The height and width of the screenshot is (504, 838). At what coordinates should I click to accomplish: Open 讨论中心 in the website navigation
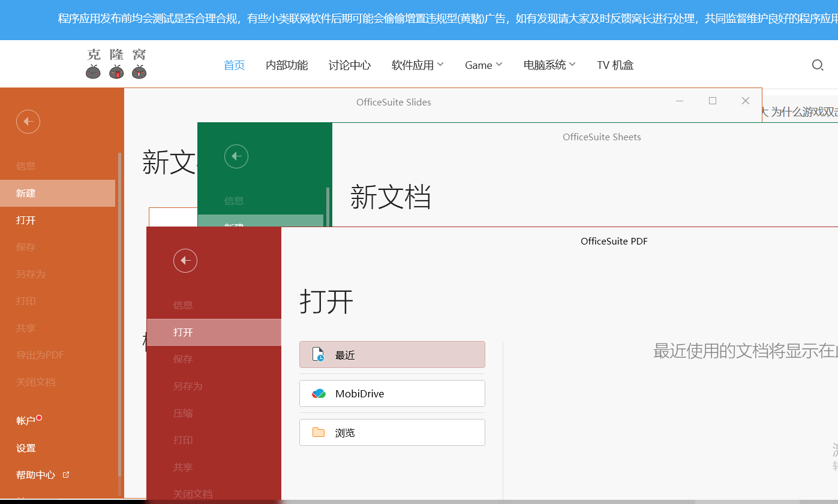pos(350,65)
